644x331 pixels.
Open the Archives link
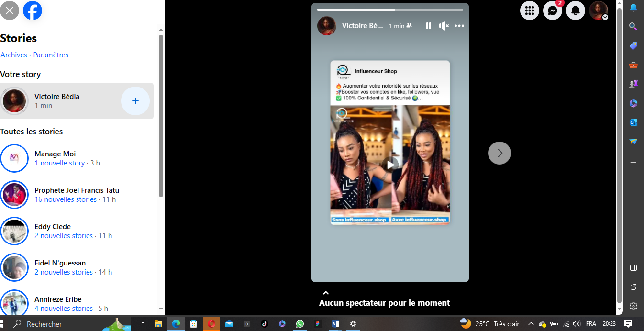pos(14,55)
